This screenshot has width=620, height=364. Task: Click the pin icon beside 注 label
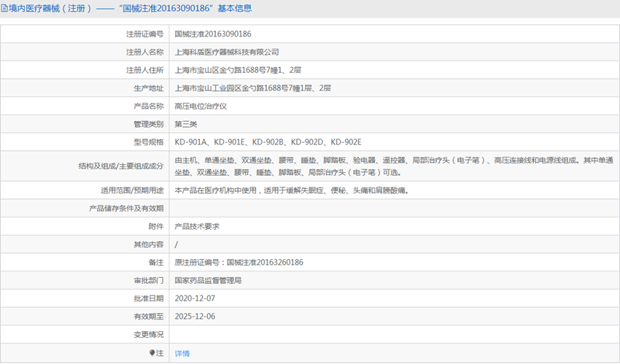152,353
